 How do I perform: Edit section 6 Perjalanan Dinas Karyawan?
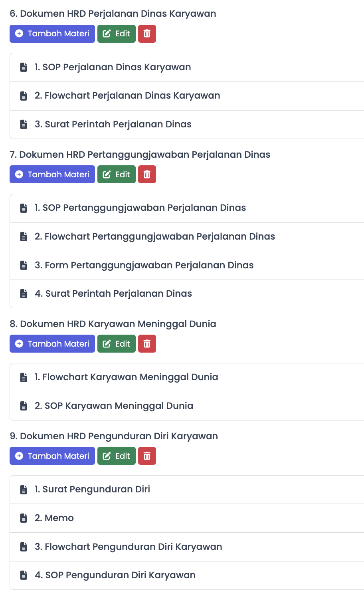pyautogui.click(x=117, y=34)
